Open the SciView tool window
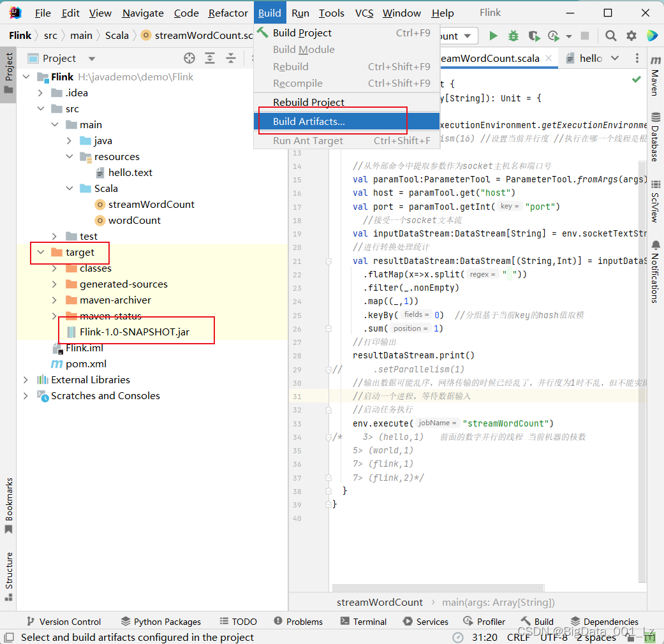The width and height of the screenshot is (664, 644). tap(656, 201)
